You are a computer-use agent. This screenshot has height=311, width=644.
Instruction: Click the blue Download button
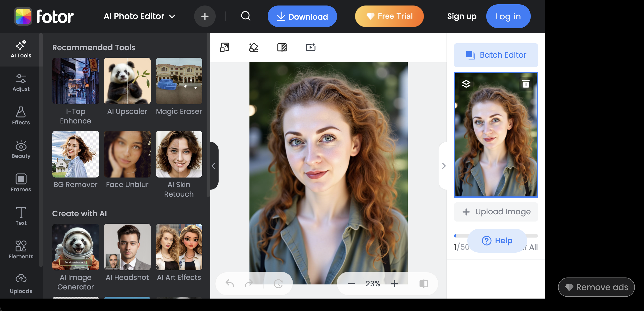click(x=302, y=16)
